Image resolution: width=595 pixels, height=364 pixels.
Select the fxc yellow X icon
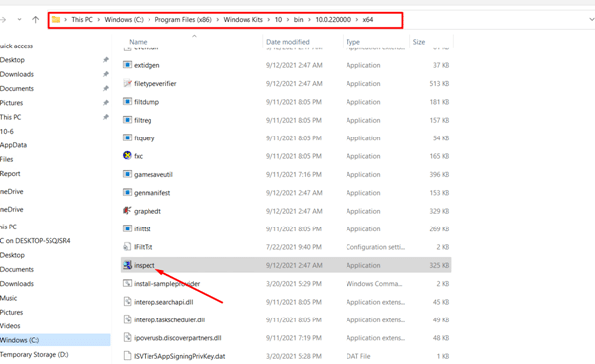pyautogui.click(x=127, y=156)
